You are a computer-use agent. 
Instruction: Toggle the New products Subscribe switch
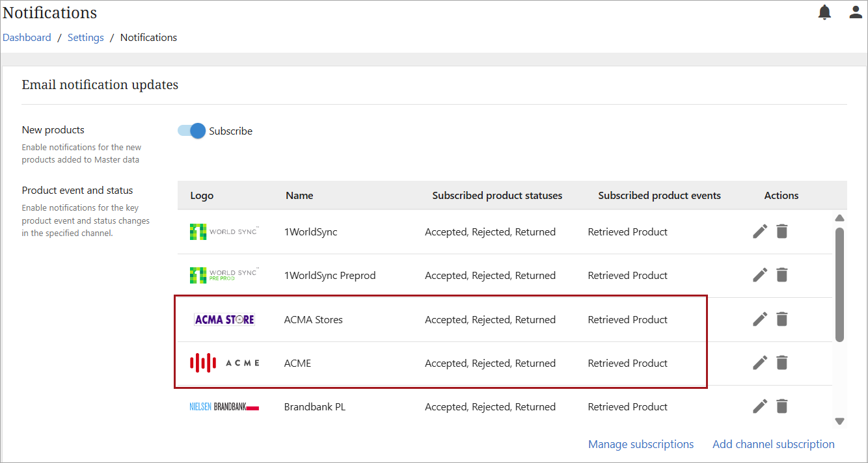pyautogui.click(x=192, y=131)
